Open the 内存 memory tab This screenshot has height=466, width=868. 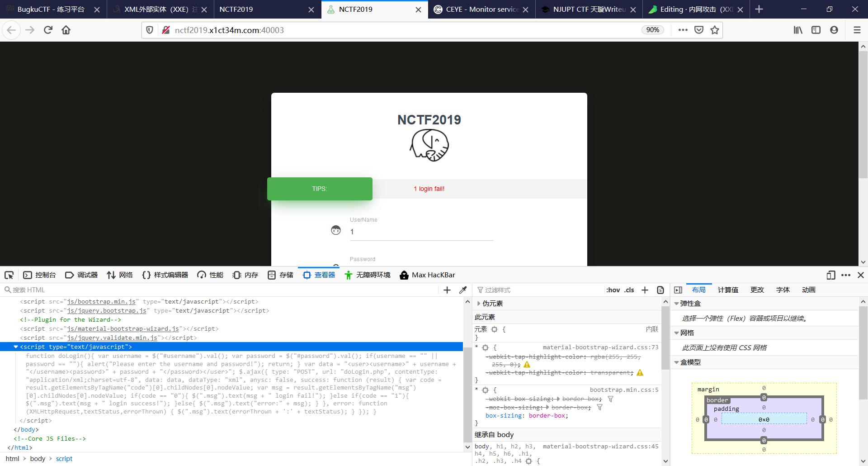pos(245,275)
